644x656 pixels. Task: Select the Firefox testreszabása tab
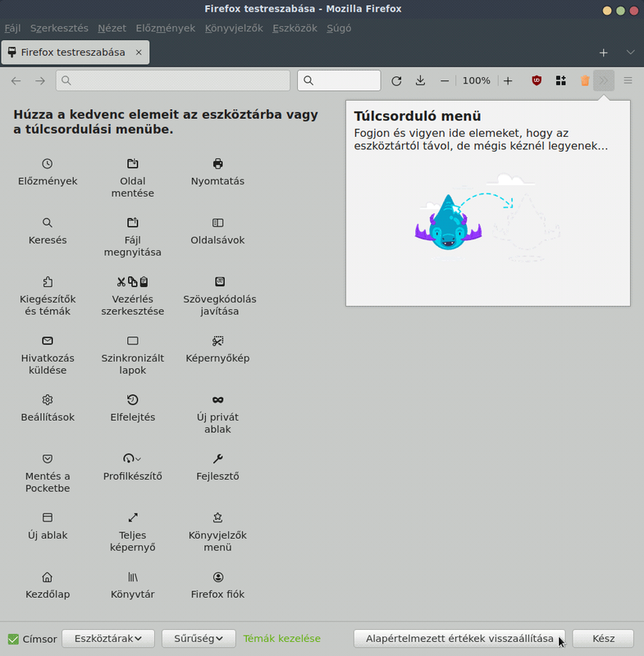click(x=75, y=52)
